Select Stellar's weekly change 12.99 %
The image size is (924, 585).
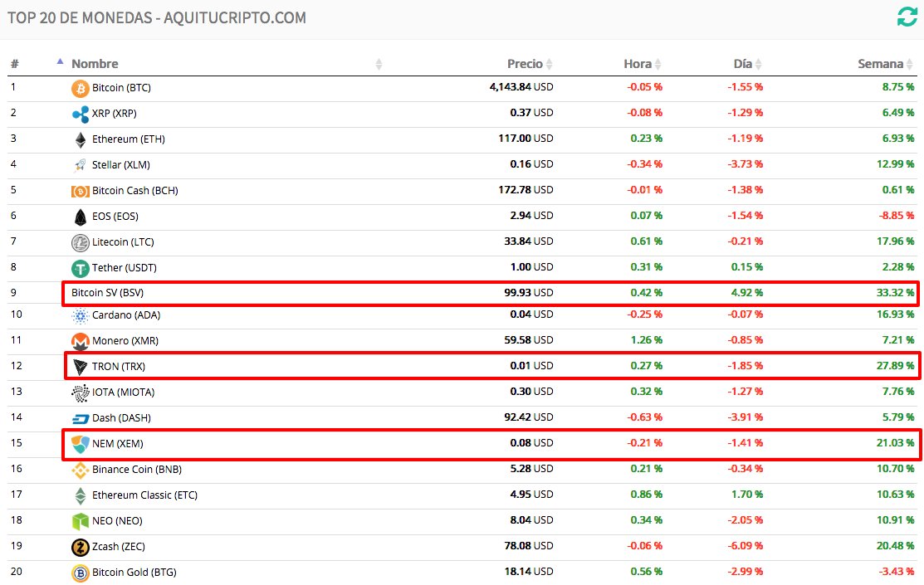pyautogui.click(x=895, y=163)
